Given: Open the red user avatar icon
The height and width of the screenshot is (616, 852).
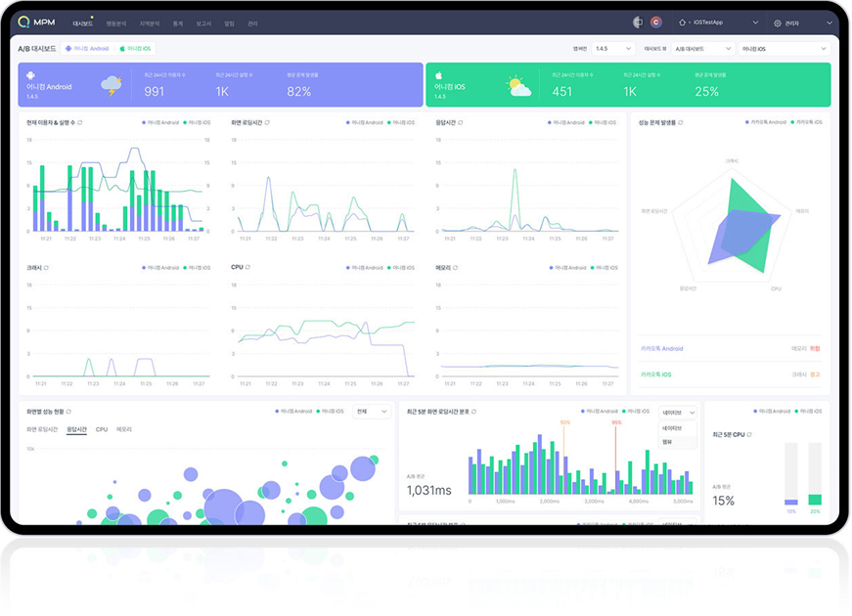Looking at the screenshot, I should (x=655, y=22).
